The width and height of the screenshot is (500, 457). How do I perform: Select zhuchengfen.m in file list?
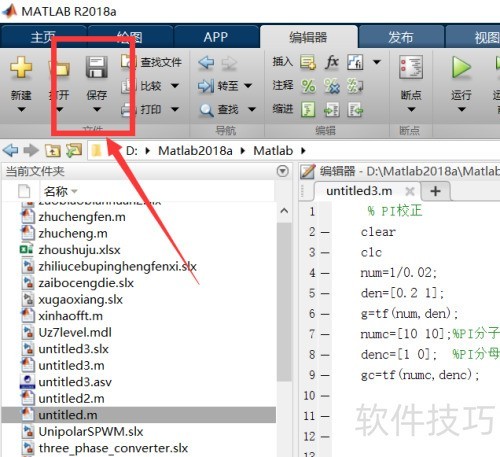pos(82,217)
